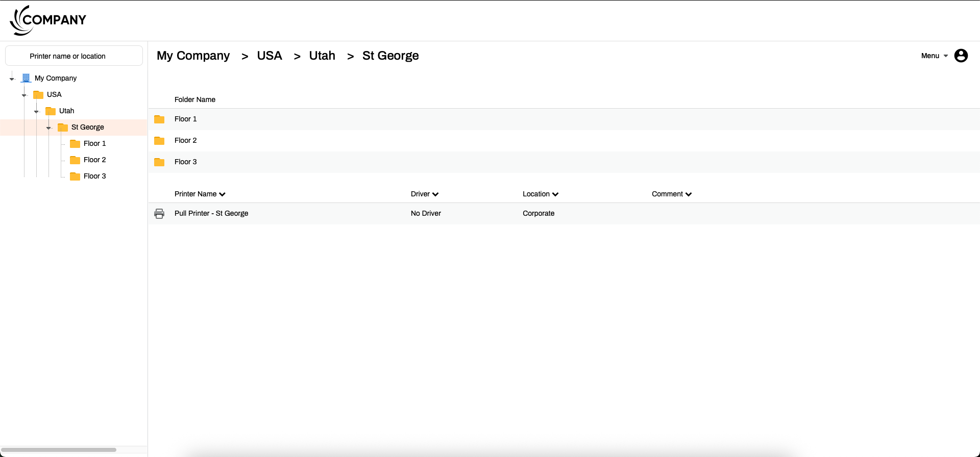Sort printers by Location column

tap(540, 194)
